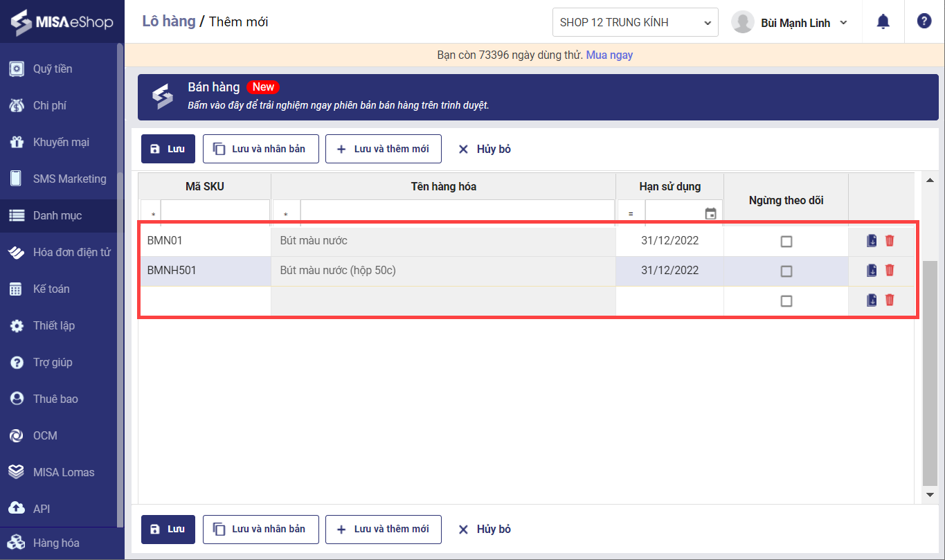Screen dimensions: 945x560
Task: Click the top Lưu và thêm mới button
Action: [x=384, y=149]
